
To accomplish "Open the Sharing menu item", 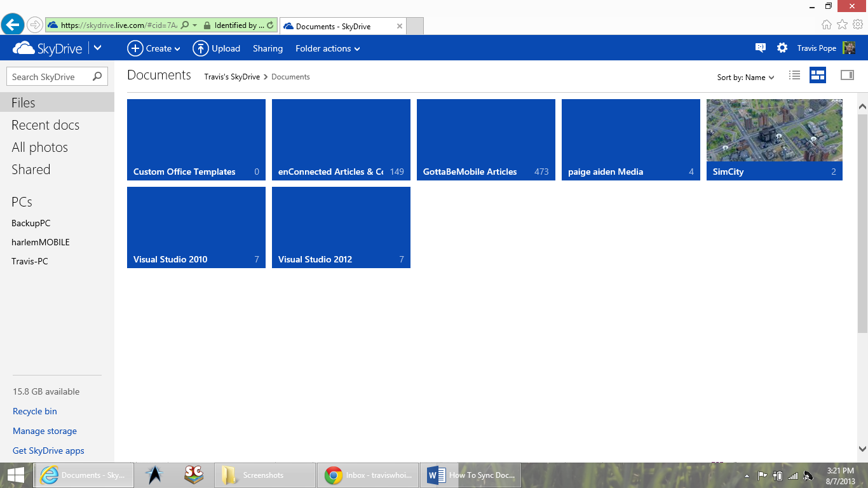I will click(268, 48).
